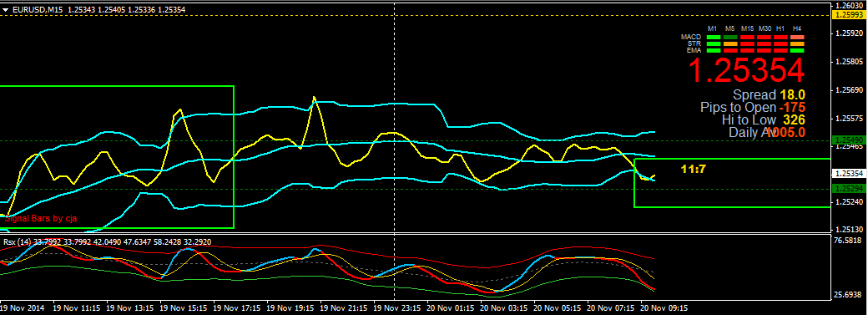Click the EMA M15 red signal bar
The height and width of the screenshot is (315, 868).
[x=747, y=50]
